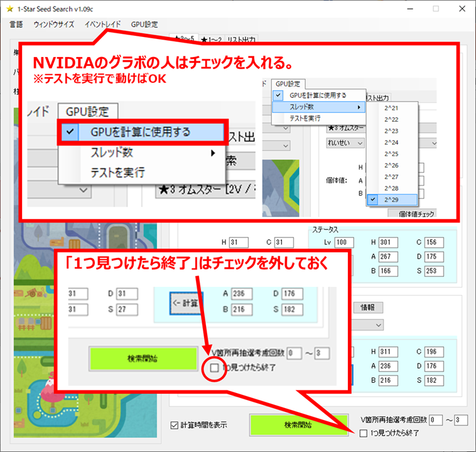
Task: Click the D status field showing 175
Action: click(x=434, y=257)
